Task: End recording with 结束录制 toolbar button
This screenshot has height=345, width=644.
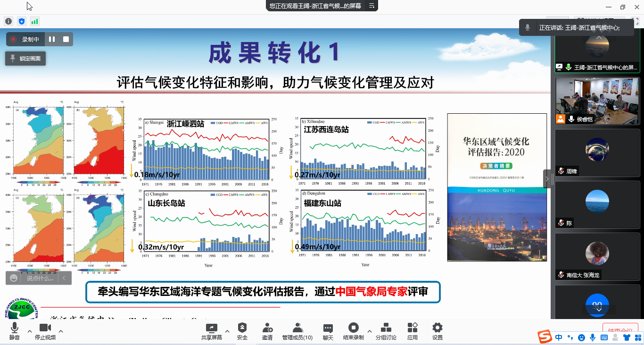Action: pos(353,331)
